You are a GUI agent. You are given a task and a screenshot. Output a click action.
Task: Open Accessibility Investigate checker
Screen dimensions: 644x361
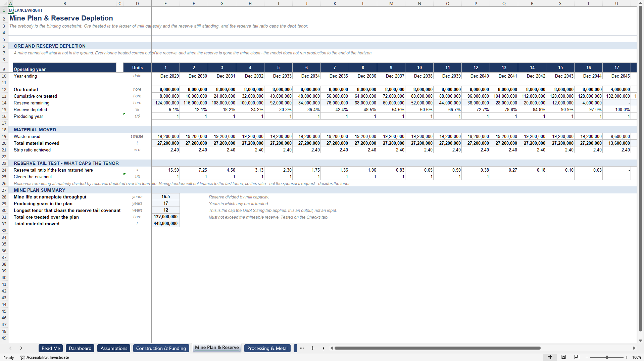tap(45, 357)
